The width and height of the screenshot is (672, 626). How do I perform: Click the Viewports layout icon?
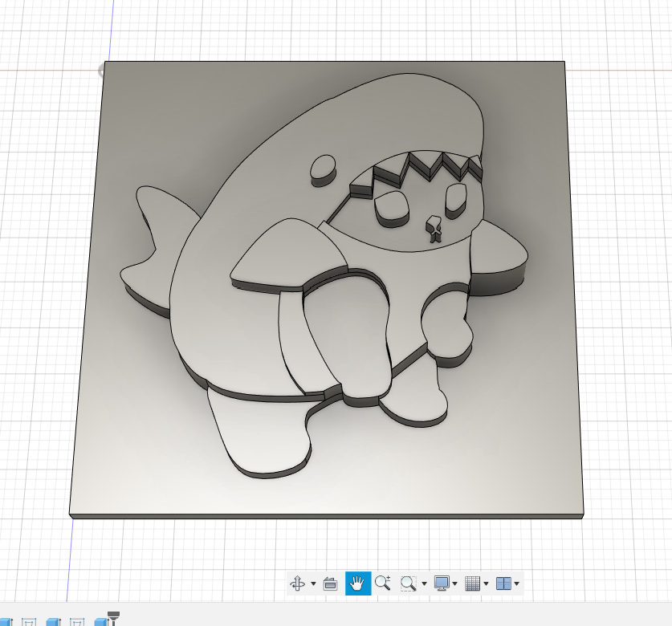[x=503, y=583]
